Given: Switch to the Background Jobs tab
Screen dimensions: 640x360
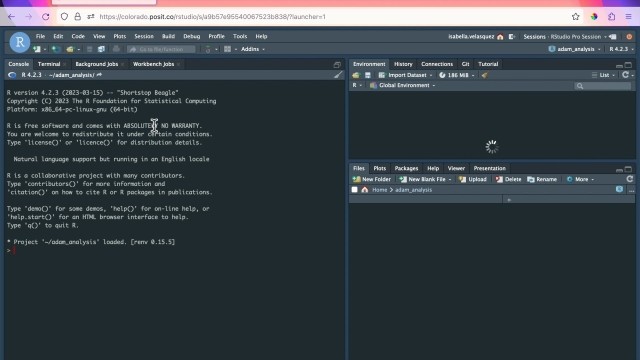Looking at the screenshot, I should 96,64.
